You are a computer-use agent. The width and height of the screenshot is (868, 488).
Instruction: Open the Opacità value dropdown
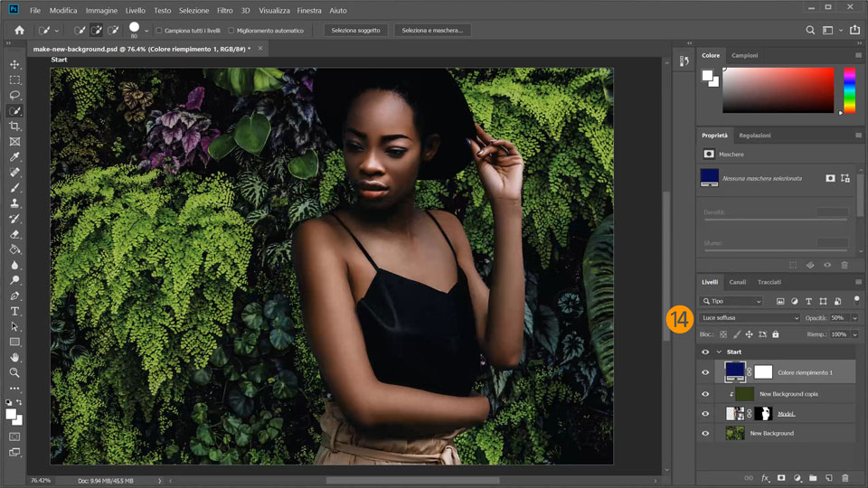pyautogui.click(x=854, y=318)
